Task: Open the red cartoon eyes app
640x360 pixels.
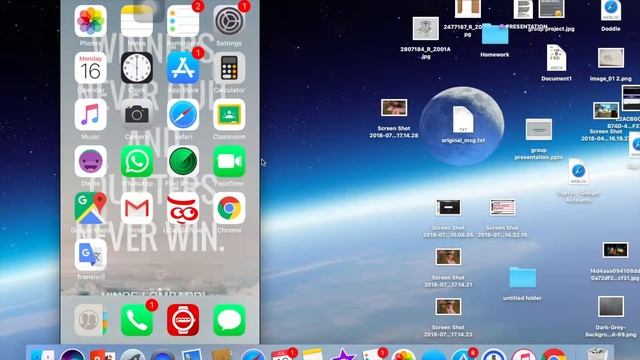Action: (x=183, y=208)
